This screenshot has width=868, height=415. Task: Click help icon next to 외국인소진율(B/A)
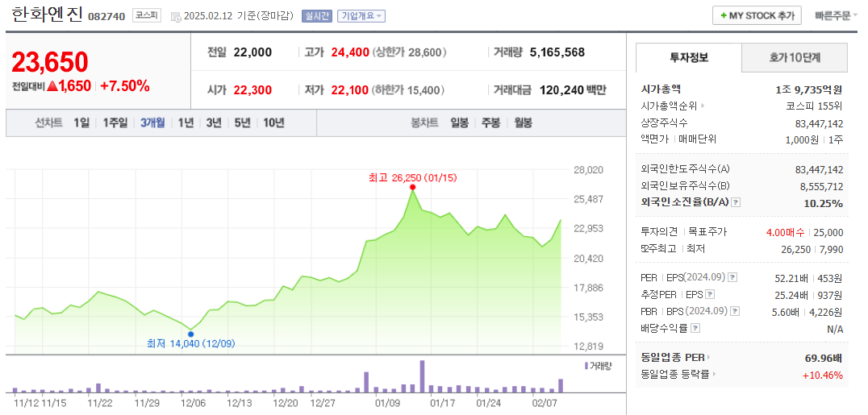pos(735,202)
